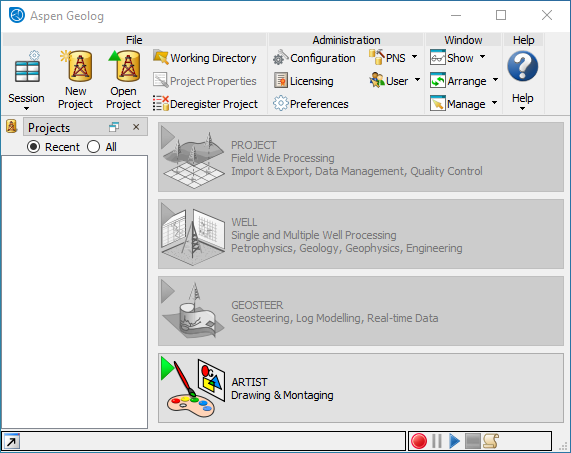Image resolution: width=571 pixels, height=453 pixels.
Task: Click the GEOSTEER drilling icon
Action: click(x=193, y=311)
